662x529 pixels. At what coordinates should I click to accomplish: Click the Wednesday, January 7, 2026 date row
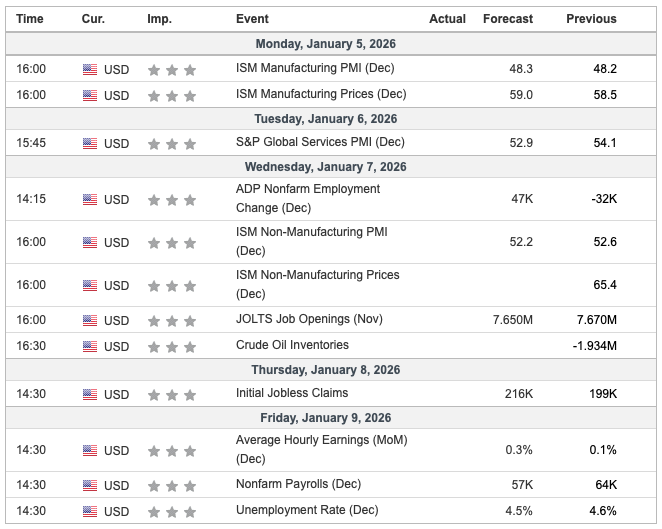point(331,167)
